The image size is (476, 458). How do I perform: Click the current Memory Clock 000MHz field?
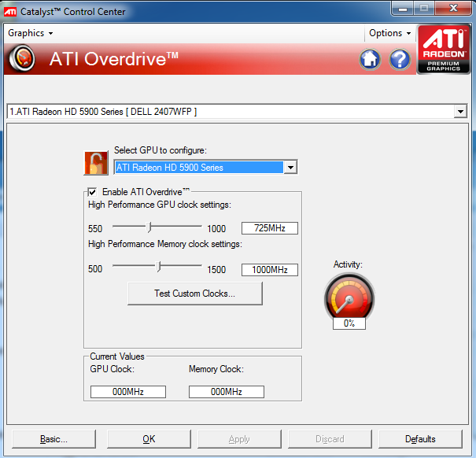pyautogui.click(x=227, y=392)
